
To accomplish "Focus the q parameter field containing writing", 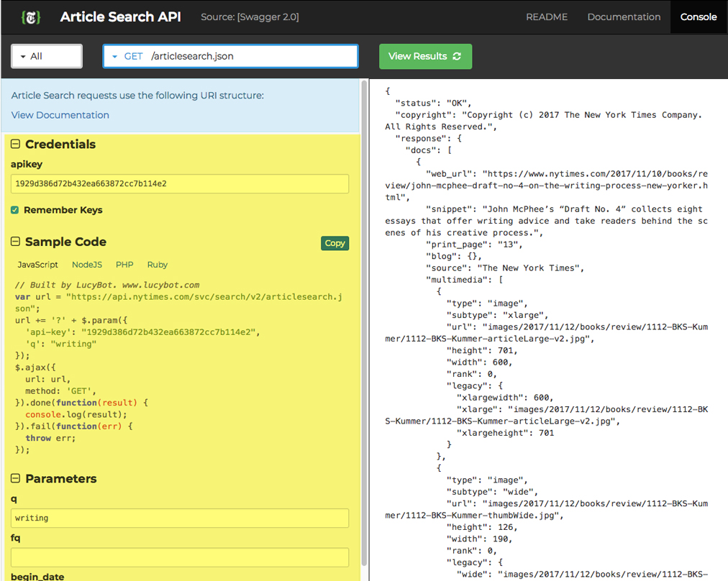I will point(180,518).
